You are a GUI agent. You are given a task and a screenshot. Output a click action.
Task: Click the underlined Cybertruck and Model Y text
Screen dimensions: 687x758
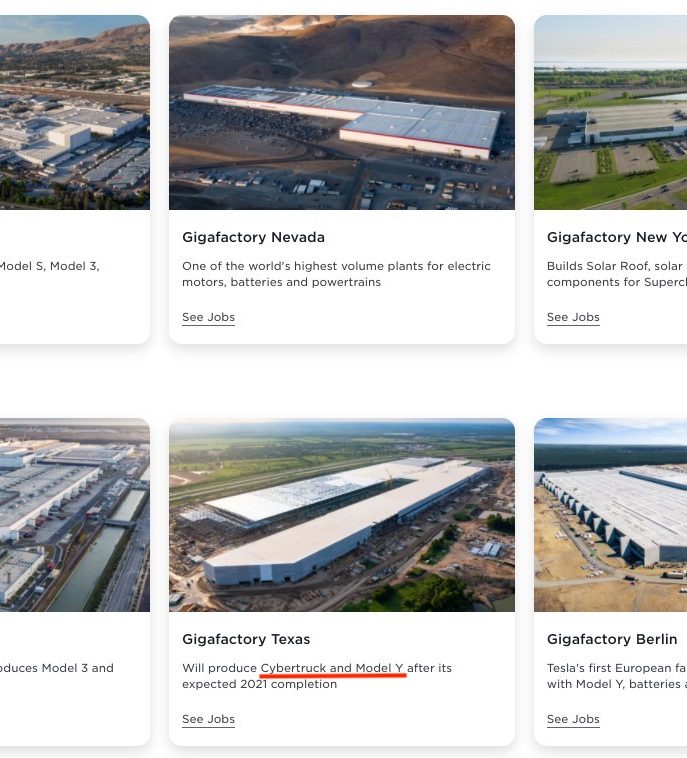[332, 668]
